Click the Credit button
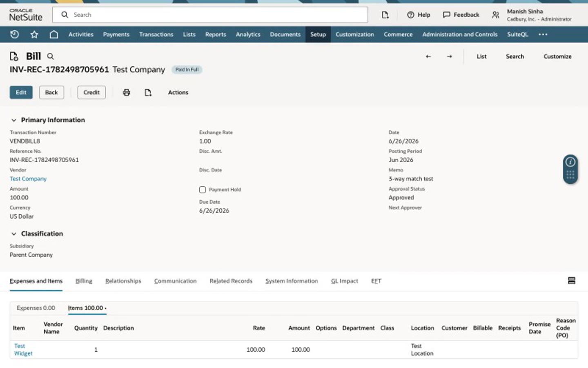Screen dimensions: 588x368 point(91,92)
